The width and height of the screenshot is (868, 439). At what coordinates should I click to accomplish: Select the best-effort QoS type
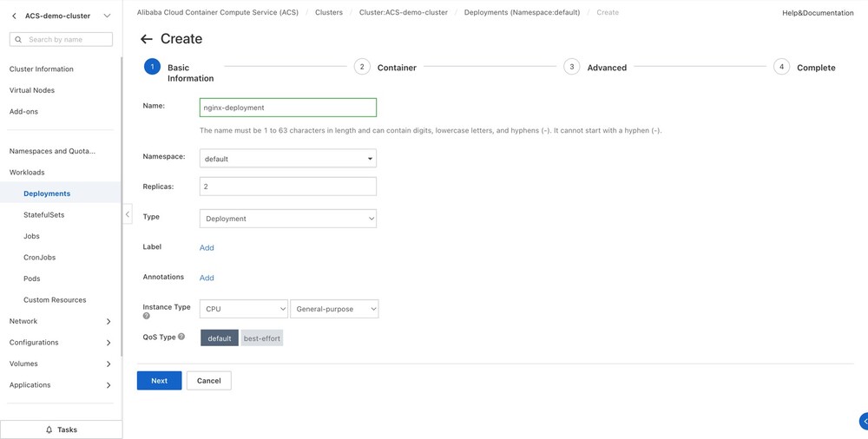pos(262,337)
